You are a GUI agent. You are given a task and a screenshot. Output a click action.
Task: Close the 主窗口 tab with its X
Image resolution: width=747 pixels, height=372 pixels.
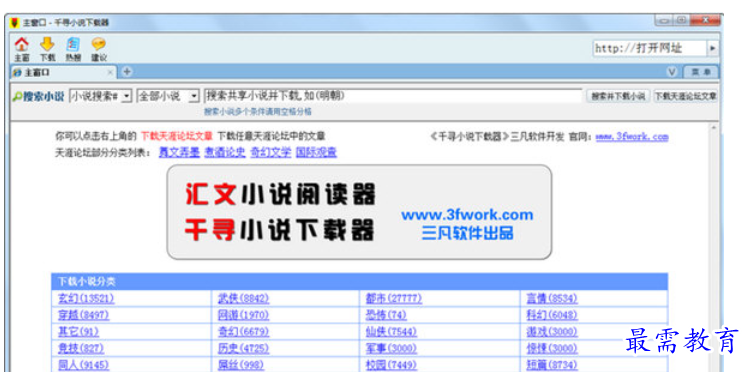[110, 72]
